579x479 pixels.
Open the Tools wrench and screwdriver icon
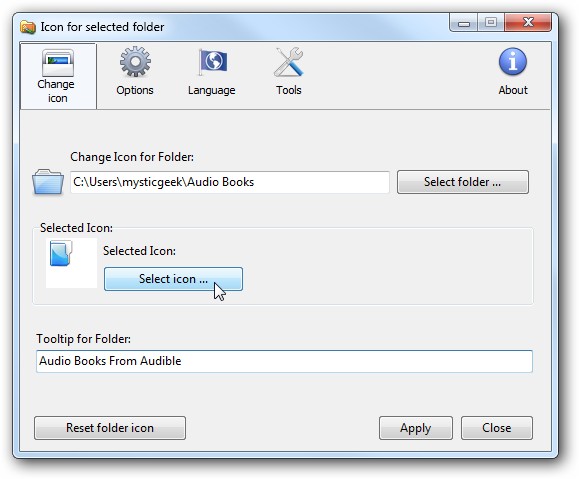(x=289, y=62)
